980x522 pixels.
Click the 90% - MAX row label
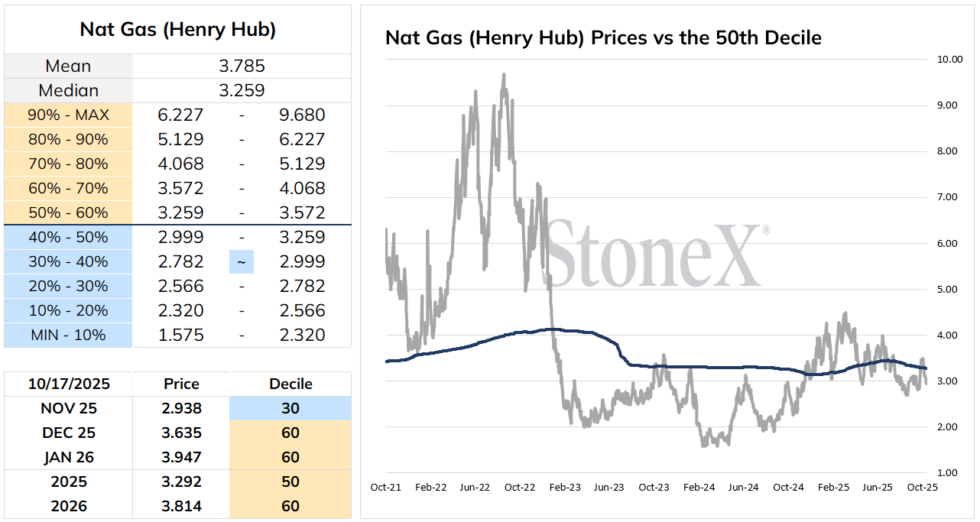[69, 115]
